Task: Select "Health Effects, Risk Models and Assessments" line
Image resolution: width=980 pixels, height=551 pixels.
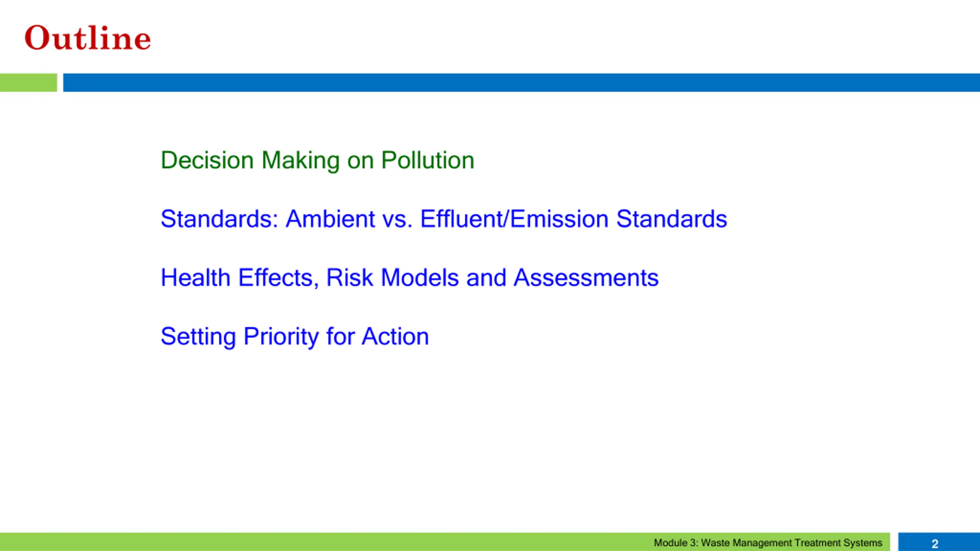Action: 410,278
